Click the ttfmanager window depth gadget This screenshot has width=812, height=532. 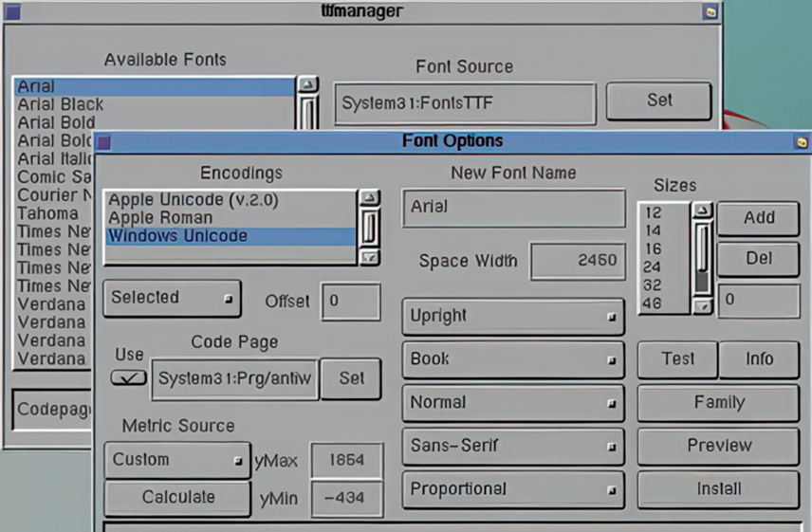pyautogui.click(x=710, y=12)
